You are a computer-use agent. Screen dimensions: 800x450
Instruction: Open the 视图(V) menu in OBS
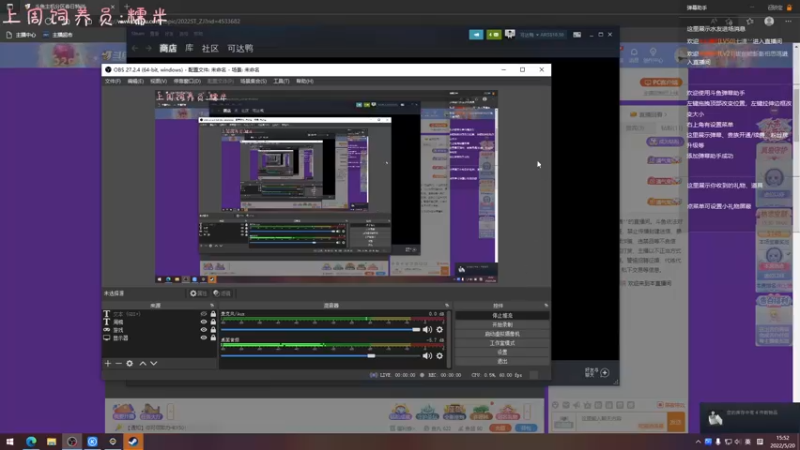tap(158, 81)
